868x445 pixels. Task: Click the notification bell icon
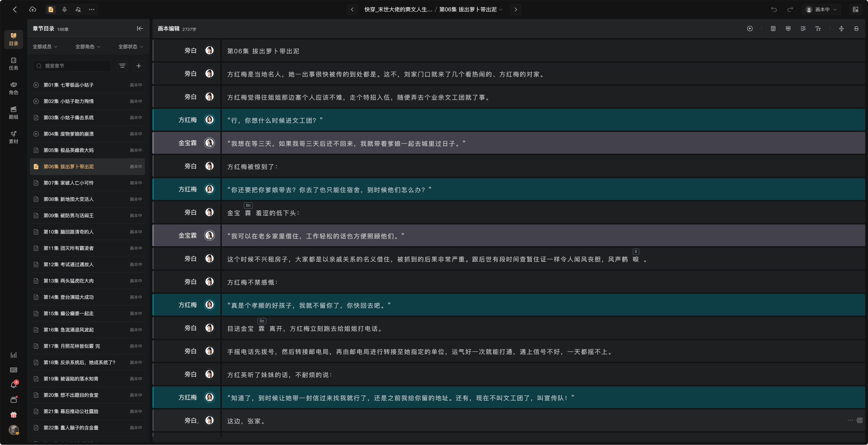tap(14, 385)
